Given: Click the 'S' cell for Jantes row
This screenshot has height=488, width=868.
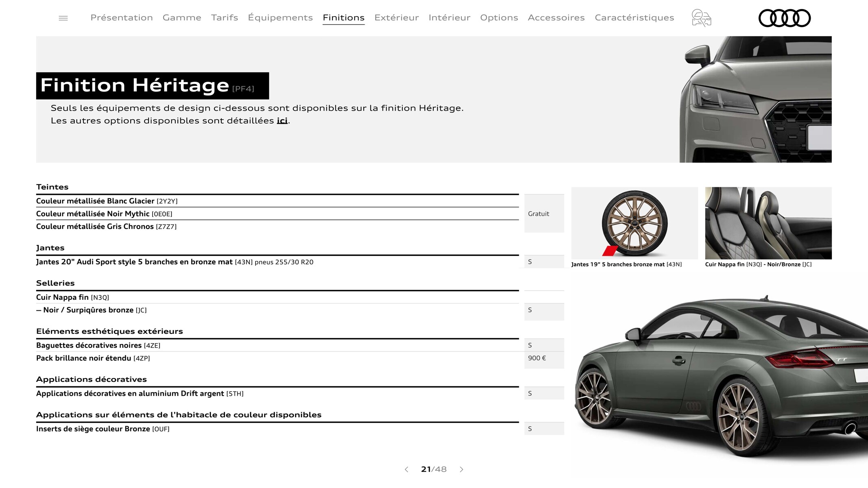Looking at the screenshot, I should point(544,262).
